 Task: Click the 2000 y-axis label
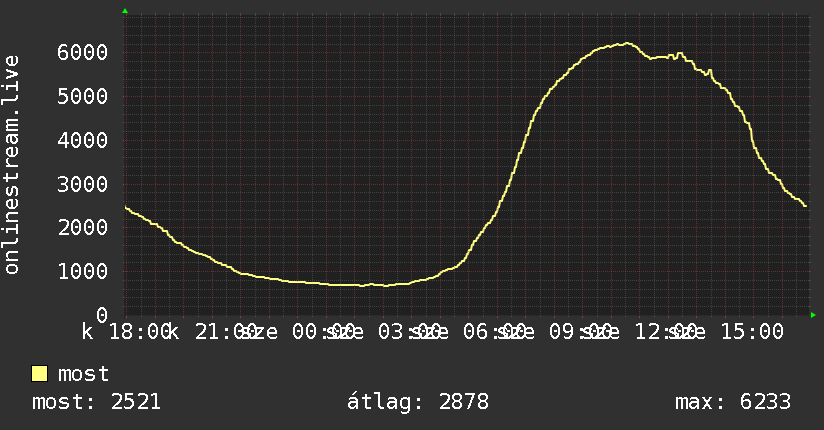click(x=83, y=228)
